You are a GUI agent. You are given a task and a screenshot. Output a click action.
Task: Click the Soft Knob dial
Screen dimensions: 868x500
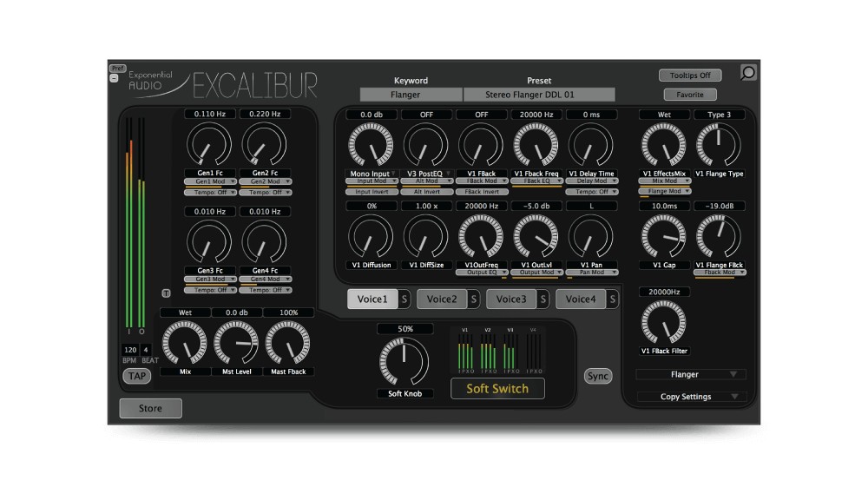[x=404, y=362]
